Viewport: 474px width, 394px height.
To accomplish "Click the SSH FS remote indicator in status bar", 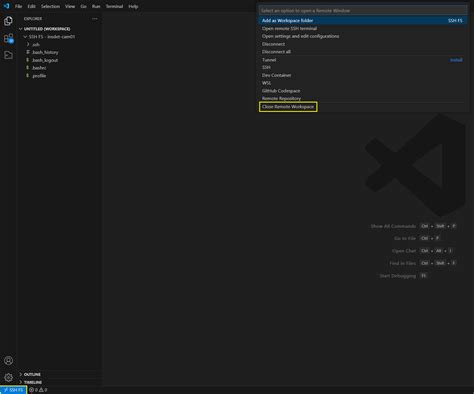I will pyautogui.click(x=13, y=390).
